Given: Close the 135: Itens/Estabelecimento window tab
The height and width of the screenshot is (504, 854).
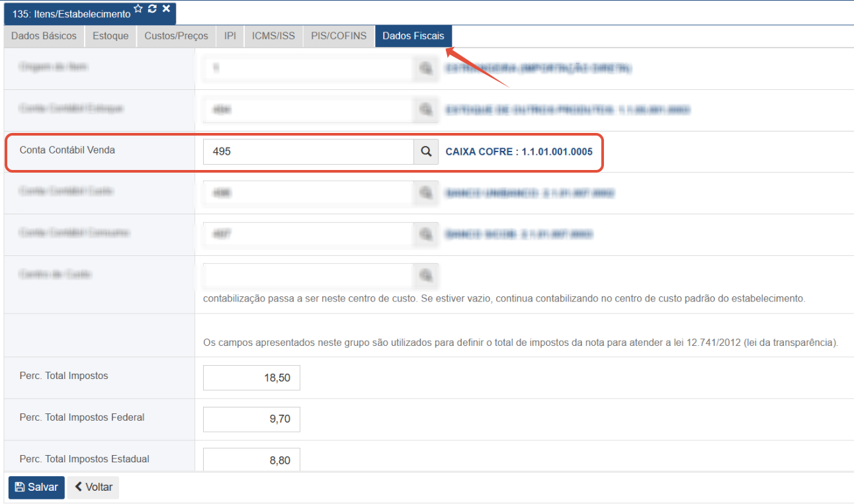Looking at the screenshot, I should pos(166,9).
